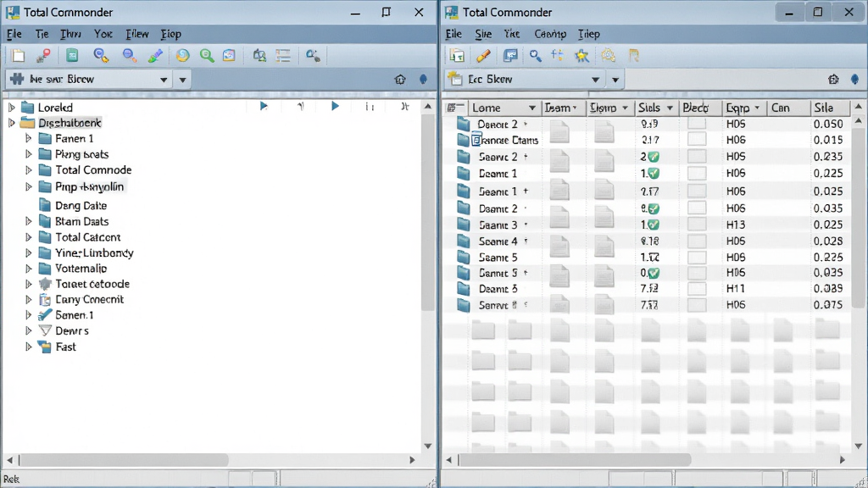This screenshot has width=868, height=488.
Task: Click the green magnifier icon in left toolbar
Action: pyautogui.click(x=207, y=55)
